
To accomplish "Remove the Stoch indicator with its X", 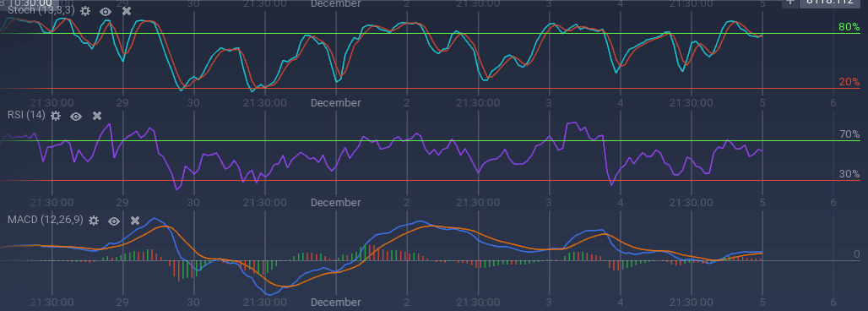I will pyautogui.click(x=127, y=11).
